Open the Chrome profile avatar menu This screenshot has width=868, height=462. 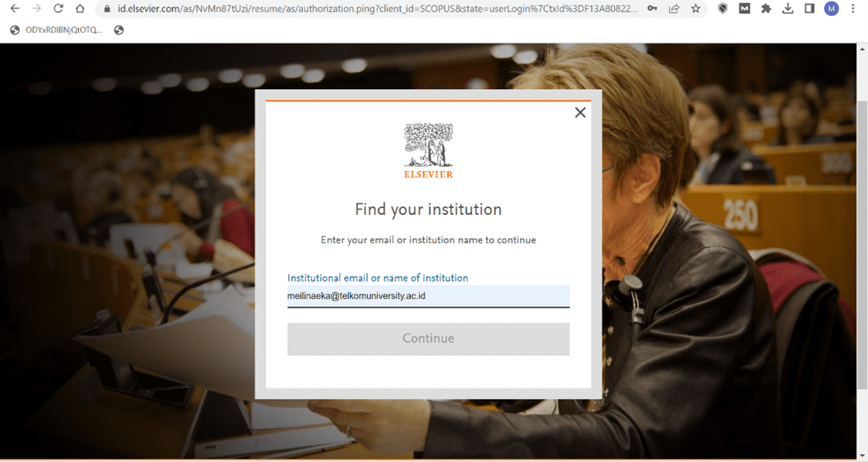831,9
